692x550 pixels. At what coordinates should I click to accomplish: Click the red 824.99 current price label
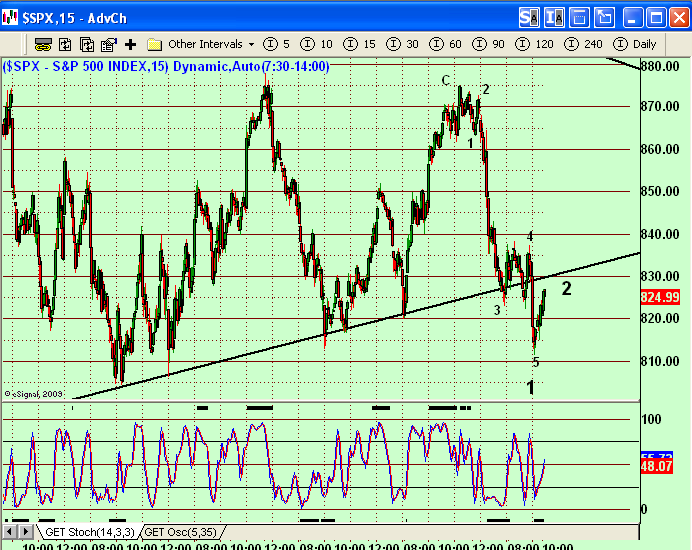[660, 297]
